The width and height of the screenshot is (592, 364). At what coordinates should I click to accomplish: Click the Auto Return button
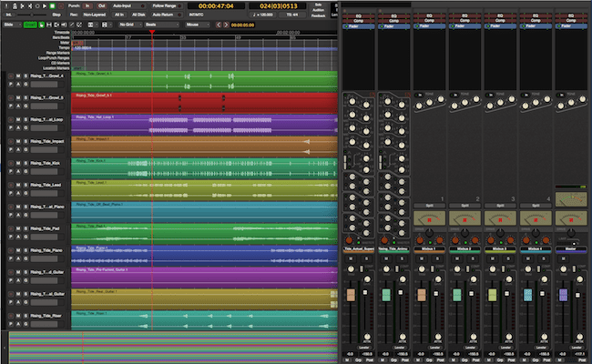click(x=164, y=15)
